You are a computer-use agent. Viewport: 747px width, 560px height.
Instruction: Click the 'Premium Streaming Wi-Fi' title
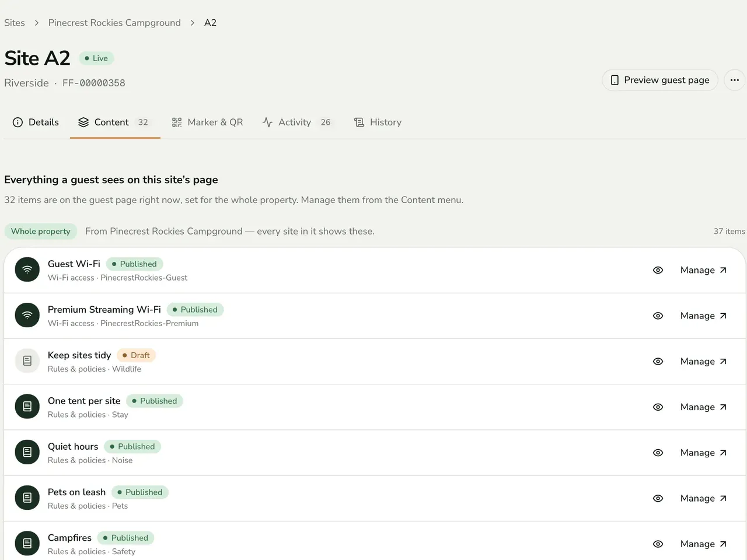pyautogui.click(x=104, y=310)
